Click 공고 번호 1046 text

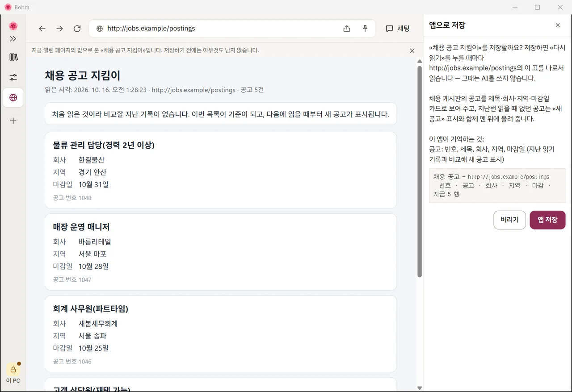point(72,361)
